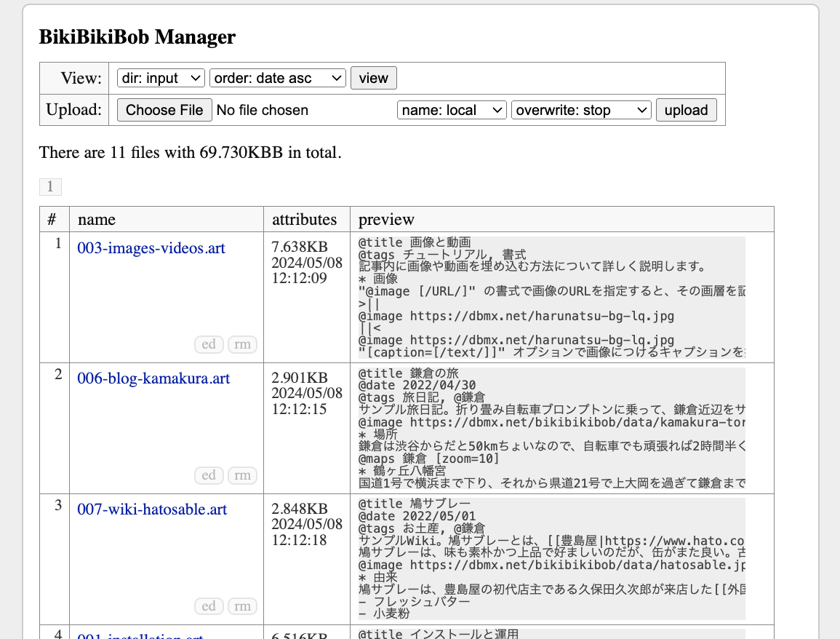Expand the 'order: date asc' dropdown
Screen dimensions: 840x639
(x=277, y=78)
